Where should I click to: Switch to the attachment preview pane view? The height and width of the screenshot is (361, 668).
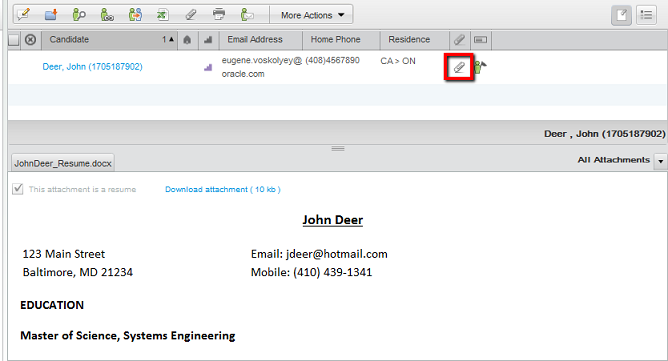pos(622,15)
